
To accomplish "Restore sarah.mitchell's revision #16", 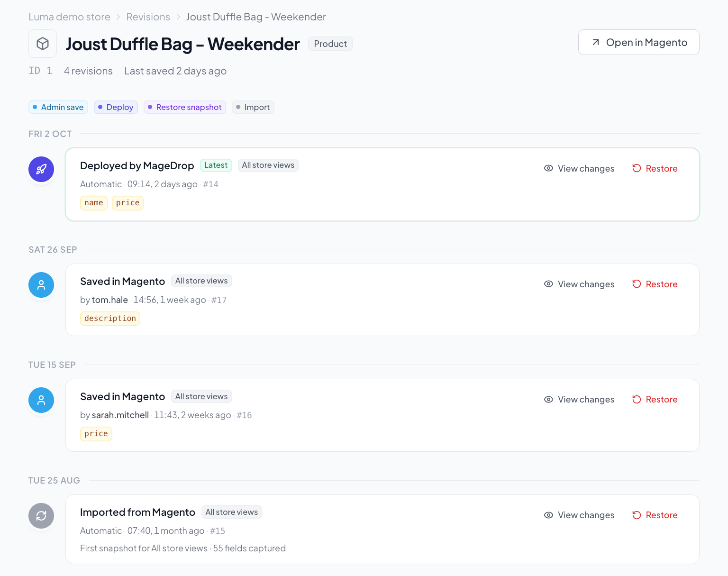I will 655,399.
